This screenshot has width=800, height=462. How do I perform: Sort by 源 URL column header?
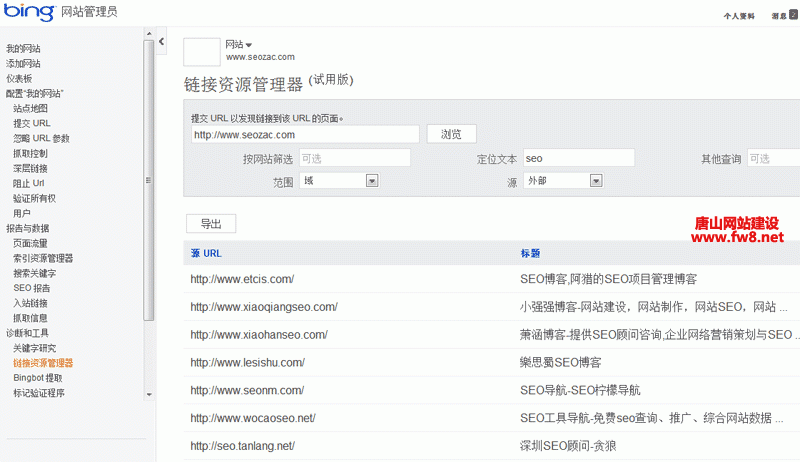click(206, 253)
